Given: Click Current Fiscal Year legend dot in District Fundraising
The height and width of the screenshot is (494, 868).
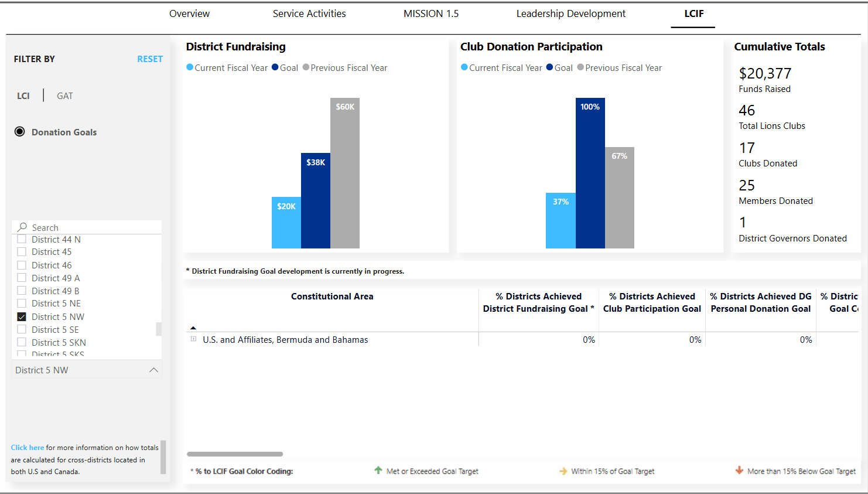Looking at the screenshot, I should click(190, 67).
